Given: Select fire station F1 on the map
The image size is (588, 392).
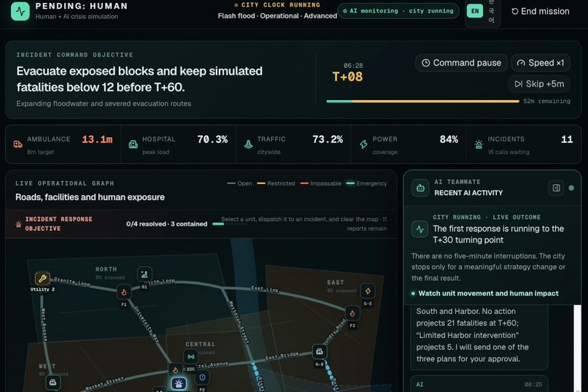Looking at the screenshot, I should click(124, 292).
